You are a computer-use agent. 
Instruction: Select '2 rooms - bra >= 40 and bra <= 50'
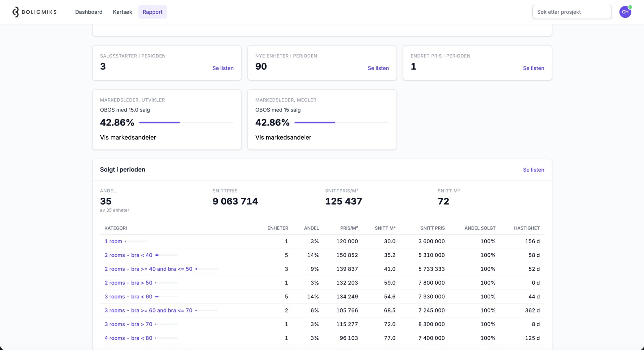pos(148,269)
